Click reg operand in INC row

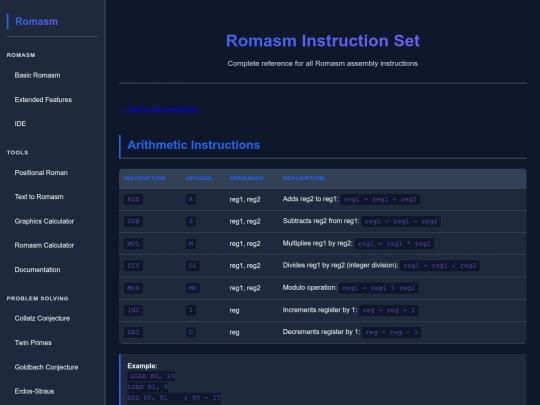pyautogui.click(x=234, y=310)
